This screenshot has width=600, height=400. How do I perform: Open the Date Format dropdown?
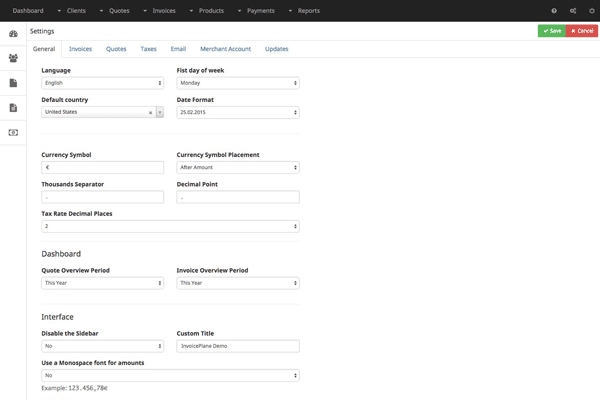(x=237, y=113)
